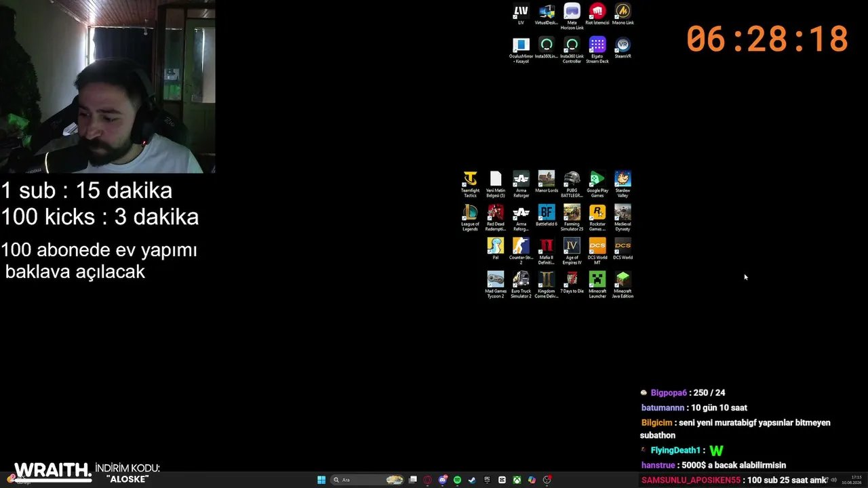Open the Elgato Stream Deck shortcut

[597, 50]
